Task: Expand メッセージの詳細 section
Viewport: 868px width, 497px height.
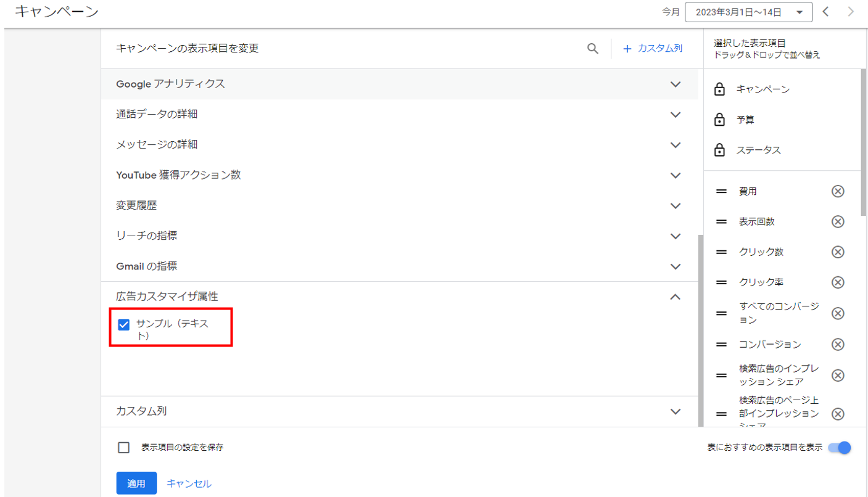Action: pyautogui.click(x=400, y=145)
